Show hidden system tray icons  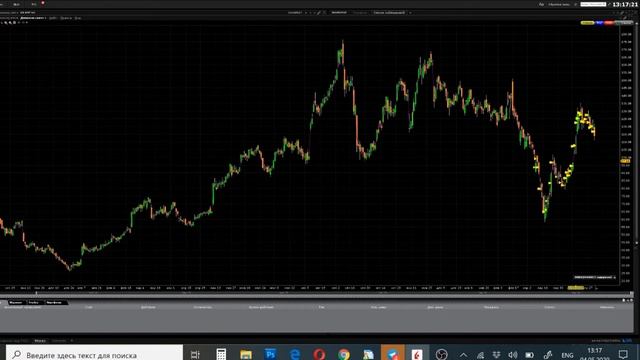(x=463, y=355)
